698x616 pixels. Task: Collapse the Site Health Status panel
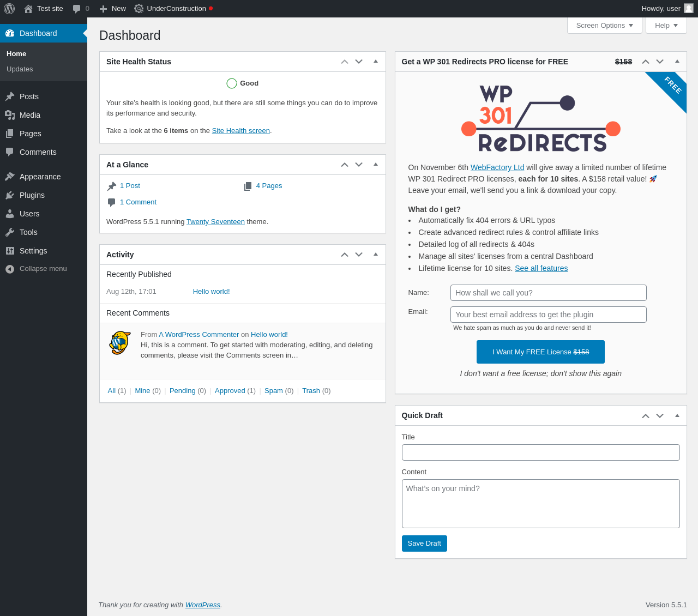376,62
